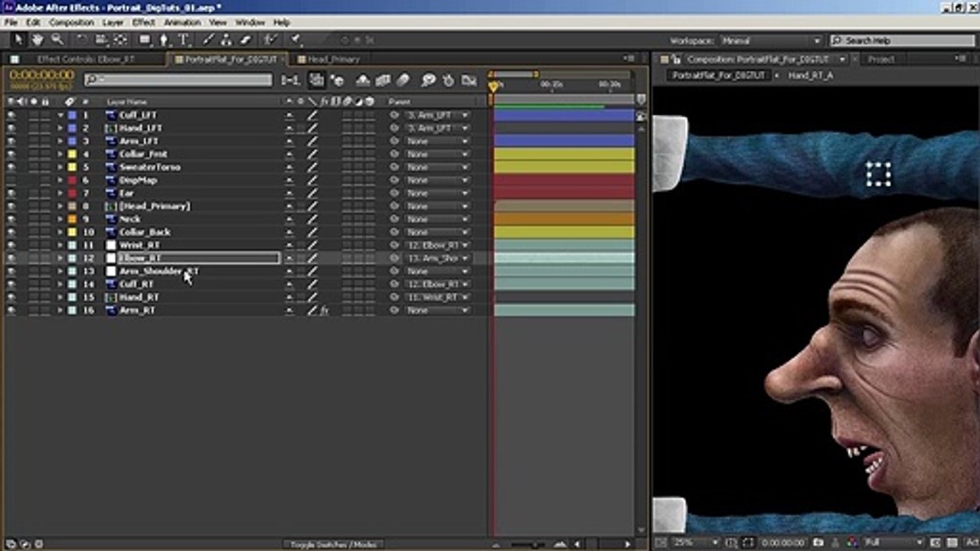
Task: Select the Clone Stamp tool
Action: point(227,40)
